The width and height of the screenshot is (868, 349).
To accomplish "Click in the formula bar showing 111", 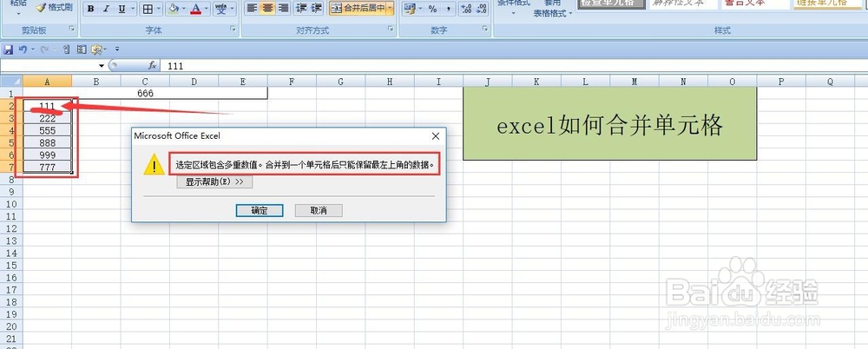I will (515, 65).
